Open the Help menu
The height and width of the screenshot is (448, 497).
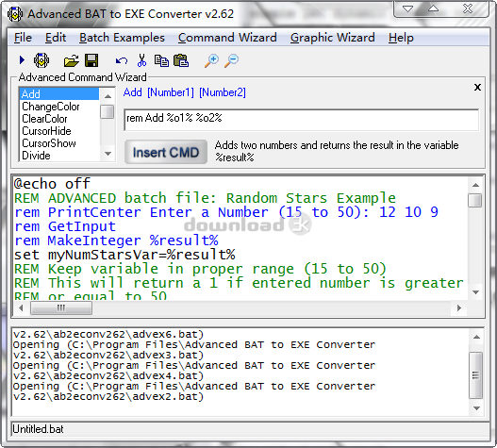[401, 38]
